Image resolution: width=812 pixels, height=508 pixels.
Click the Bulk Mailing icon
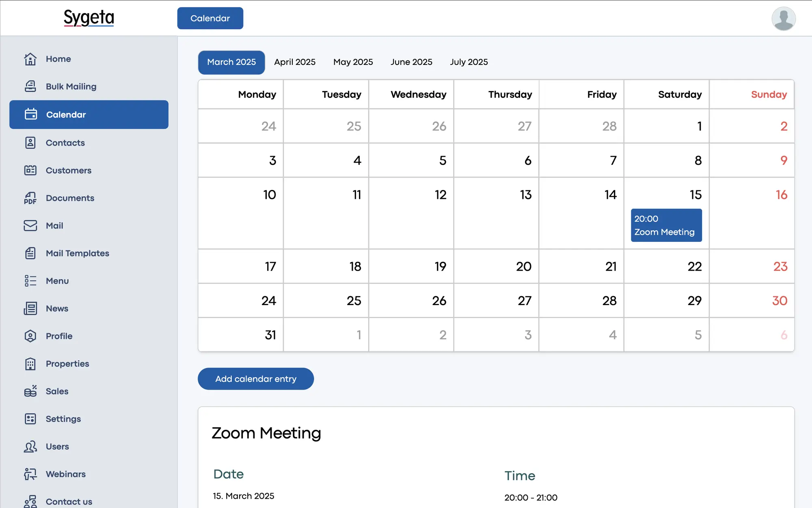click(x=30, y=86)
